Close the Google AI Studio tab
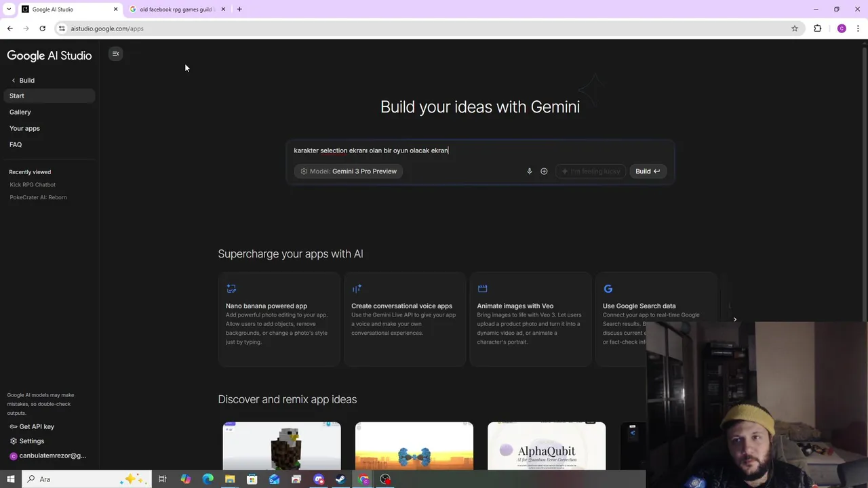This screenshot has height=488, width=868. tap(115, 9)
